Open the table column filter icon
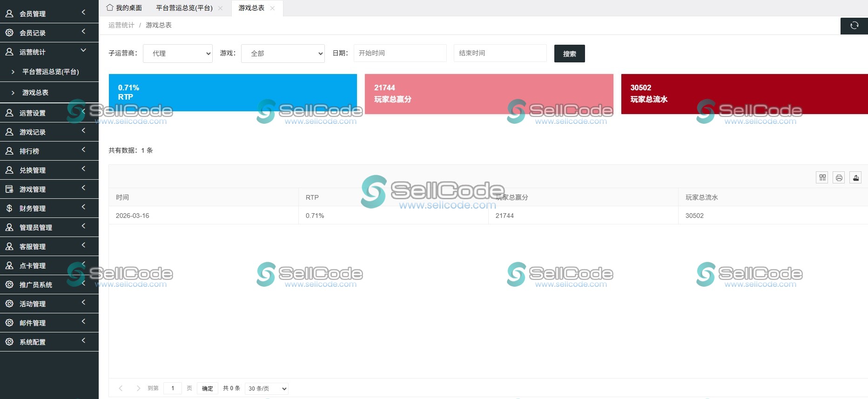 822,177
